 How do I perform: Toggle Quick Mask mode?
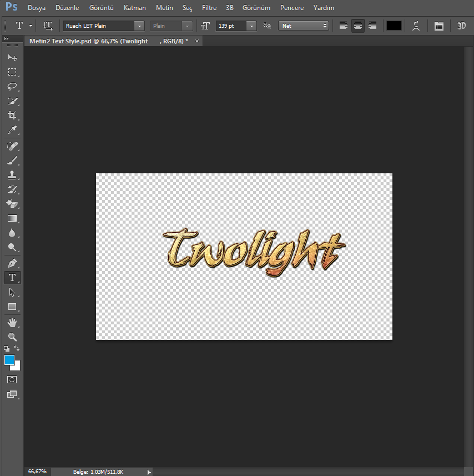(x=12, y=379)
